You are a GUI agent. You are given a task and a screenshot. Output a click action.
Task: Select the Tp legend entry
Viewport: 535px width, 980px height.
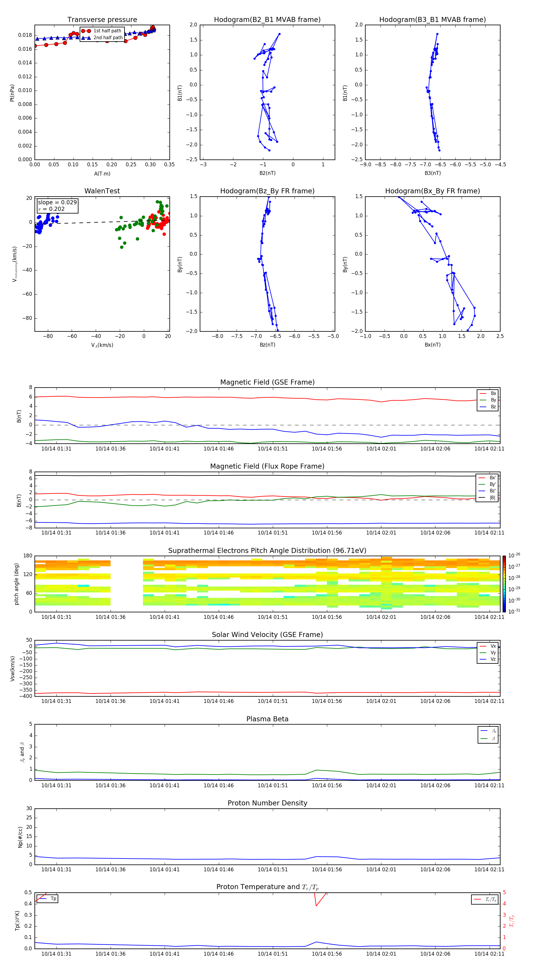click(x=47, y=899)
